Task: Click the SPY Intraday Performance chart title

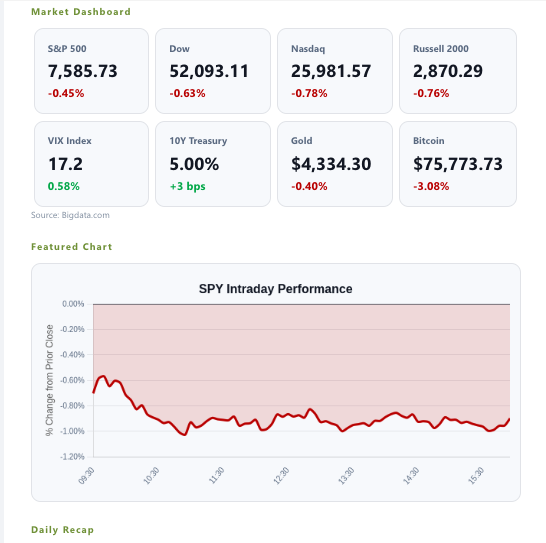Action: (x=275, y=289)
